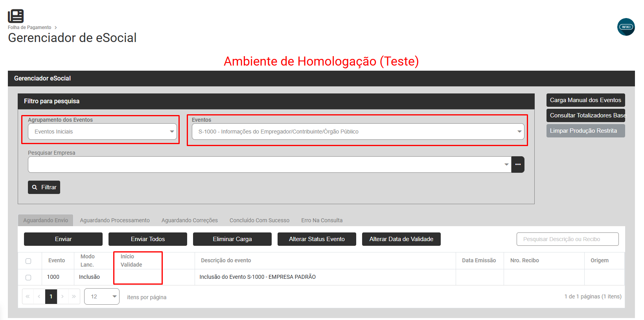
Task: Click Alterar Data de Validade button
Action: [401, 239]
